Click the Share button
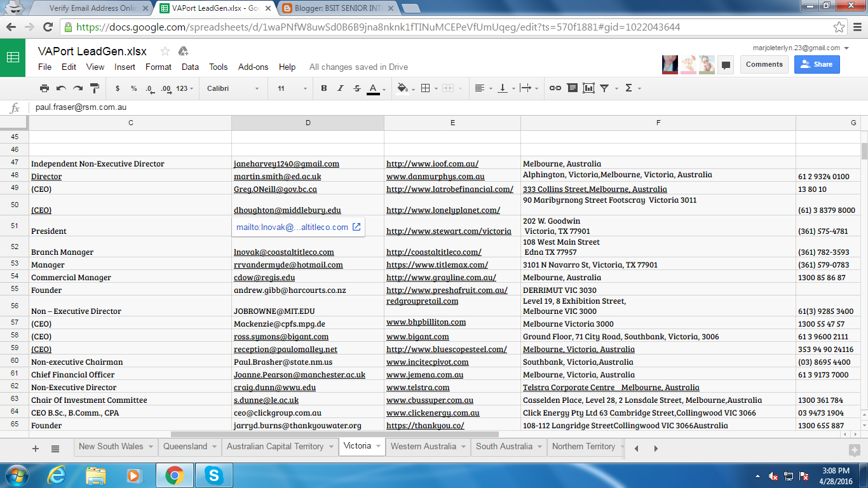 click(817, 64)
